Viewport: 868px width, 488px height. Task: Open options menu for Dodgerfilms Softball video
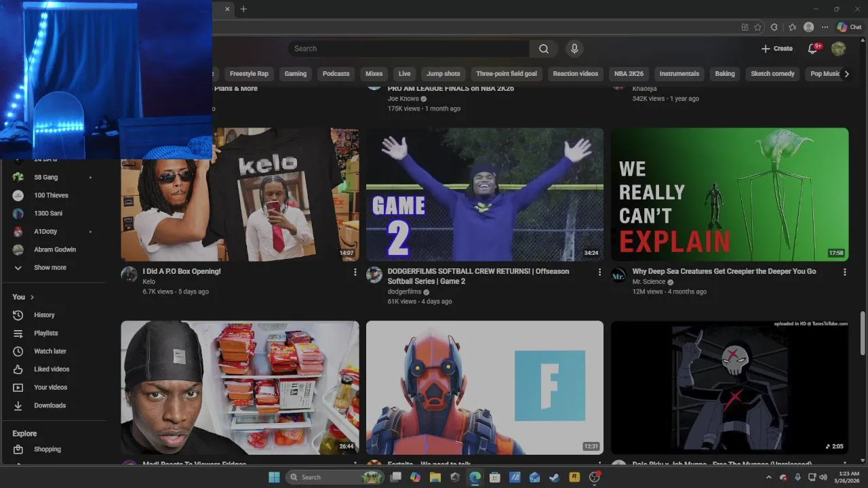(599, 272)
